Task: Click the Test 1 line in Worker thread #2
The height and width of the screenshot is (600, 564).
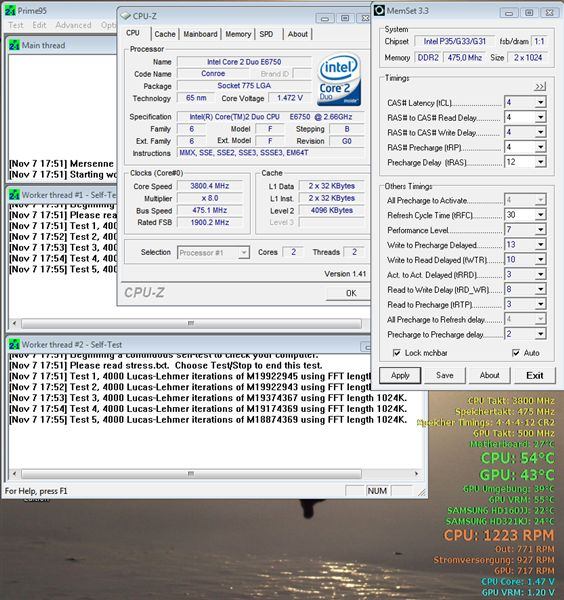Action: 190,377
